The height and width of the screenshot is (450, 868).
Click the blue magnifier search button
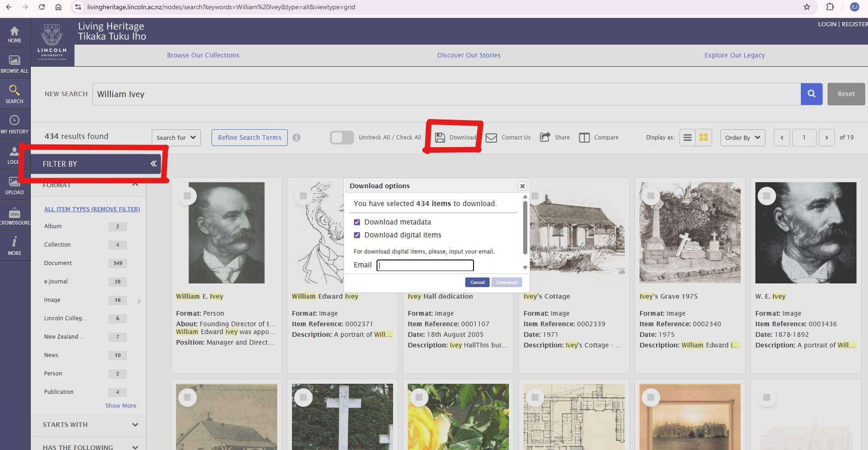pyautogui.click(x=811, y=94)
